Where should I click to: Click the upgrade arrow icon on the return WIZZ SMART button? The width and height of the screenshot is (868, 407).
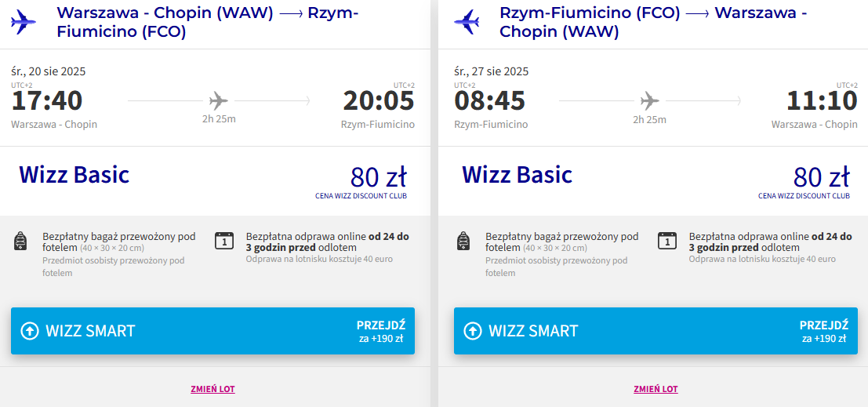[472, 331]
